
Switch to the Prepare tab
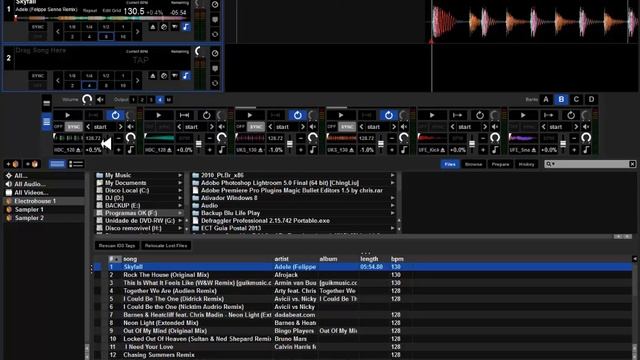pos(500,164)
